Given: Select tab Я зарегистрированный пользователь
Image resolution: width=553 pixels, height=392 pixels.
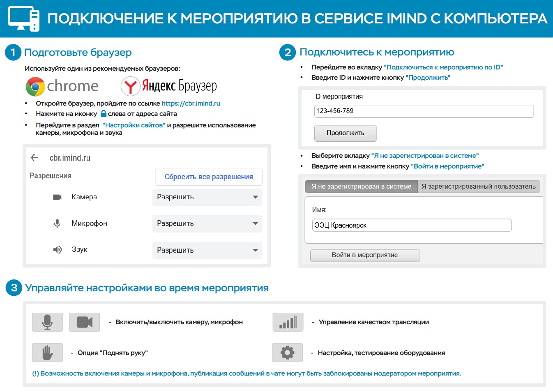Looking at the screenshot, I should coord(479,187).
